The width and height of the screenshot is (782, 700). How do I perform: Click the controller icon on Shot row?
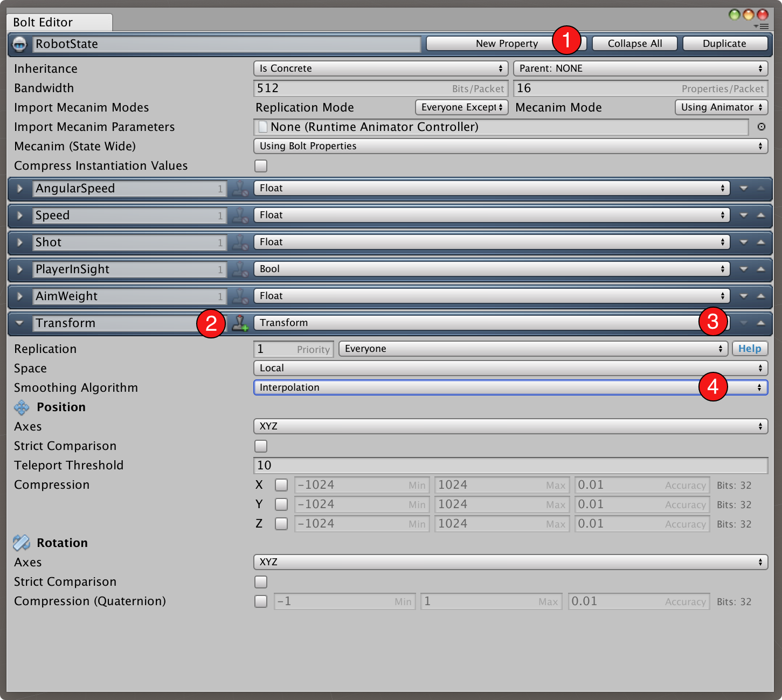point(240,242)
